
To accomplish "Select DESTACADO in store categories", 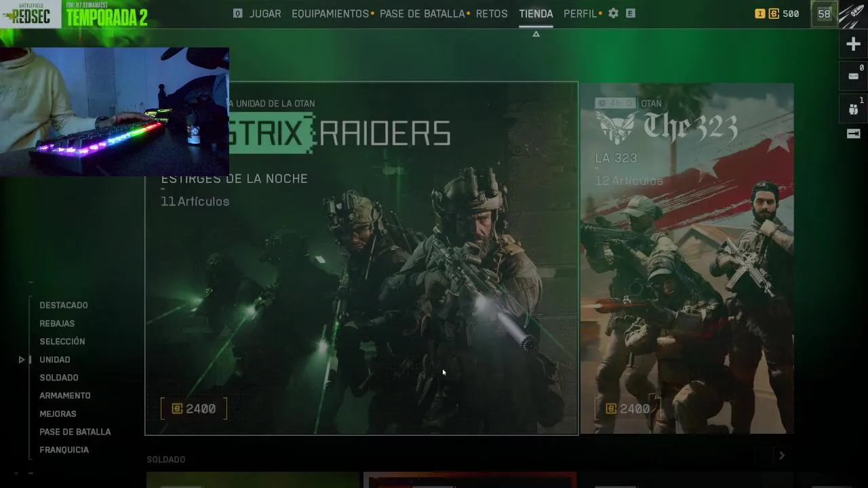I will point(64,306).
